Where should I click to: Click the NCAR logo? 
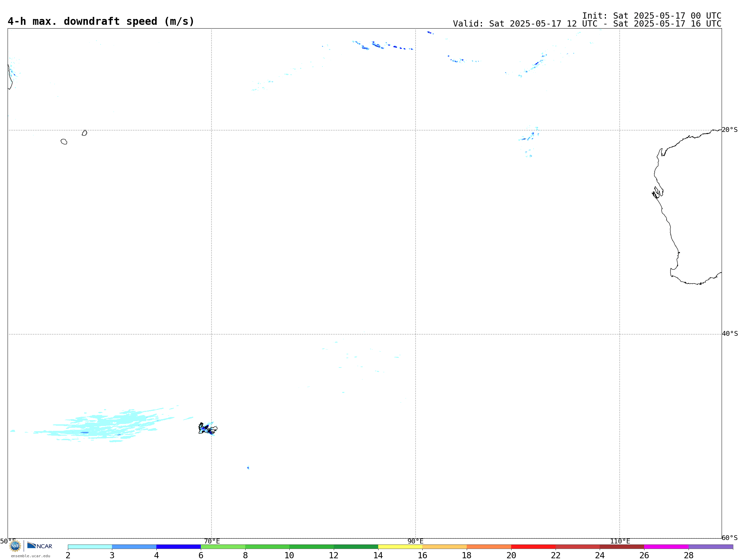tap(40, 546)
